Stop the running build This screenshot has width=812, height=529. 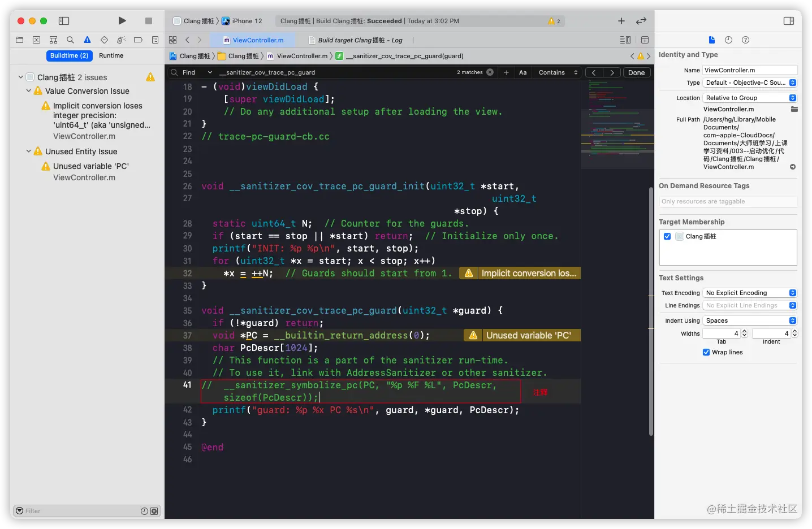[149, 21]
